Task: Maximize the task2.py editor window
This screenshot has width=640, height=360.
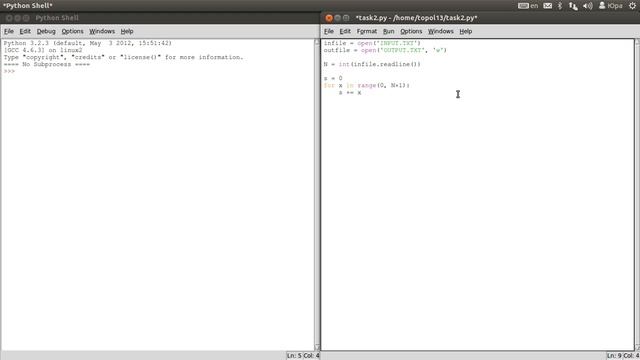Action: pyautogui.click(x=346, y=18)
